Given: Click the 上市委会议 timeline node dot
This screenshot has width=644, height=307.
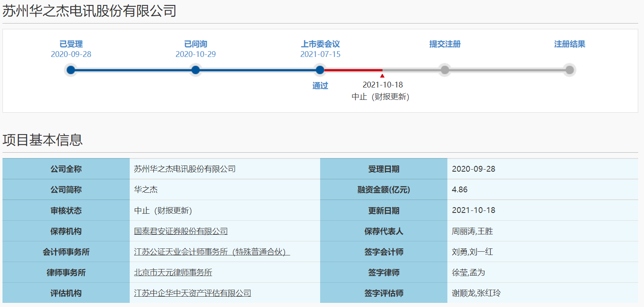Looking at the screenshot, I should coord(320,70).
